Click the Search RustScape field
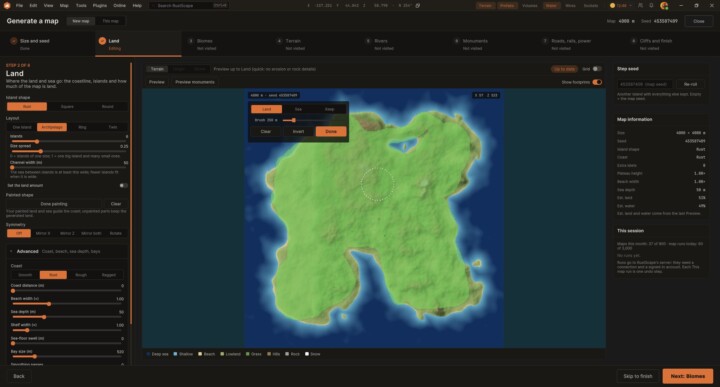720x387 pixels. click(x=189, y=6)
